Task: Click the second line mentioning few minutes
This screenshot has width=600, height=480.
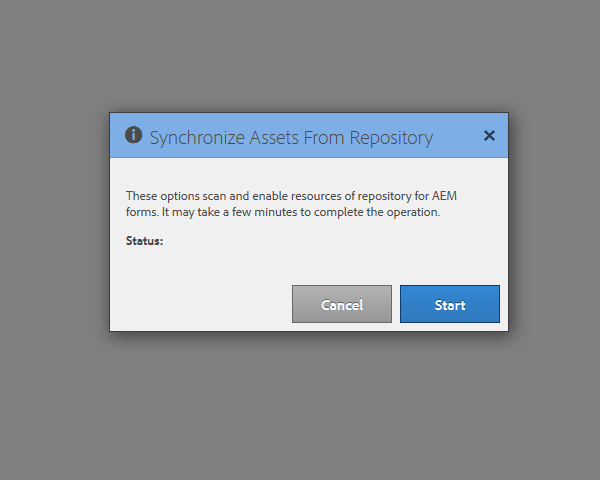Action: 283,212
